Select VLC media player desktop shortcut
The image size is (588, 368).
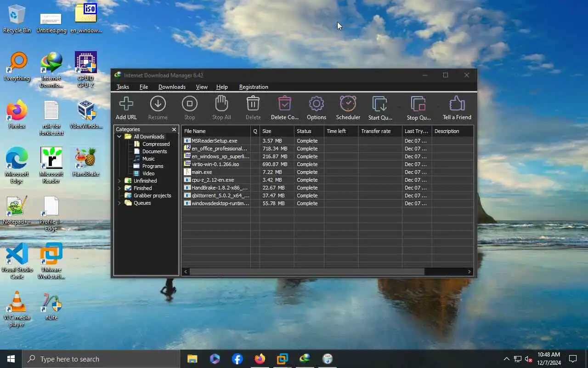tap(17, 309)
